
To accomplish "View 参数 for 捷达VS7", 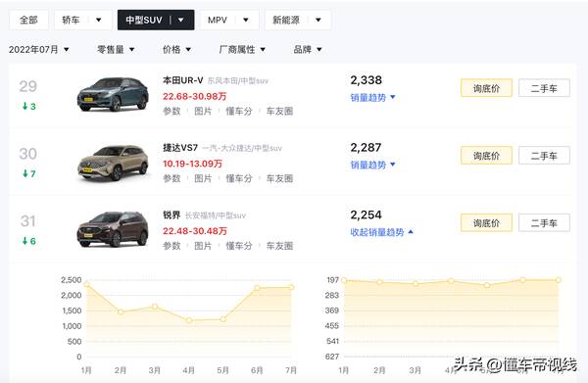I will tap(171, 178).
